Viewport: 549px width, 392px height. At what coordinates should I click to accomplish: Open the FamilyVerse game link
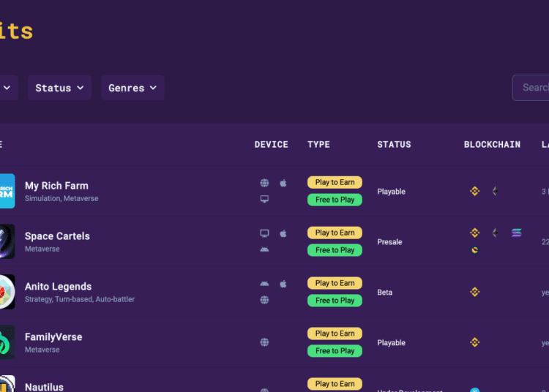click(53, 336)
